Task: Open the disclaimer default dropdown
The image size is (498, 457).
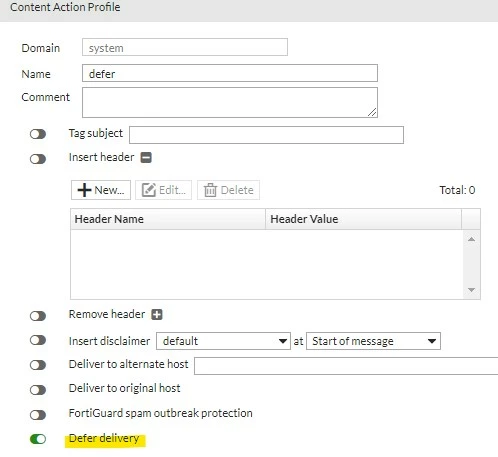Action: [x=223, y=341]
